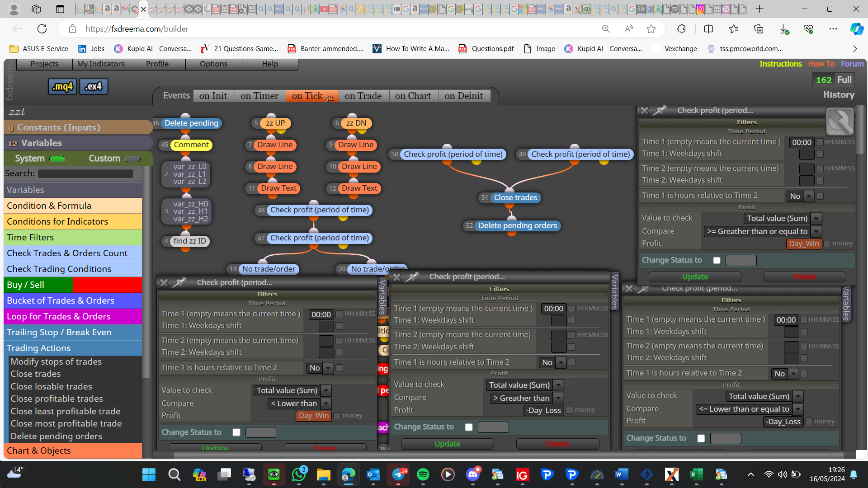The width and height of the screenshot is (868, 488).
Task: Check Change Status to box in top-right panel
Action: click(x=717, y=260)
